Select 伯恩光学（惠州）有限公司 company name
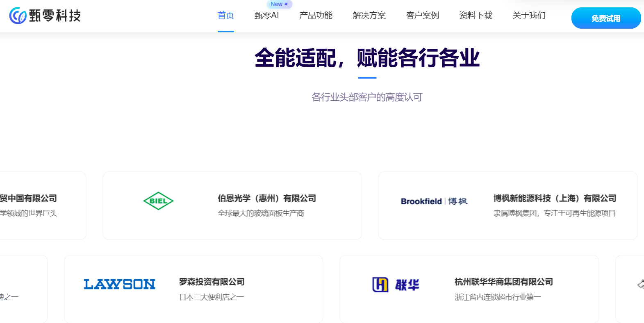The height and width of the screenshot is (323, 644). click(267, 199)
